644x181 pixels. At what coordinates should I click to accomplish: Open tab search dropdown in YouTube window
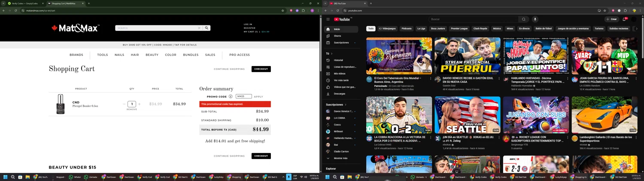click(325, 3)
